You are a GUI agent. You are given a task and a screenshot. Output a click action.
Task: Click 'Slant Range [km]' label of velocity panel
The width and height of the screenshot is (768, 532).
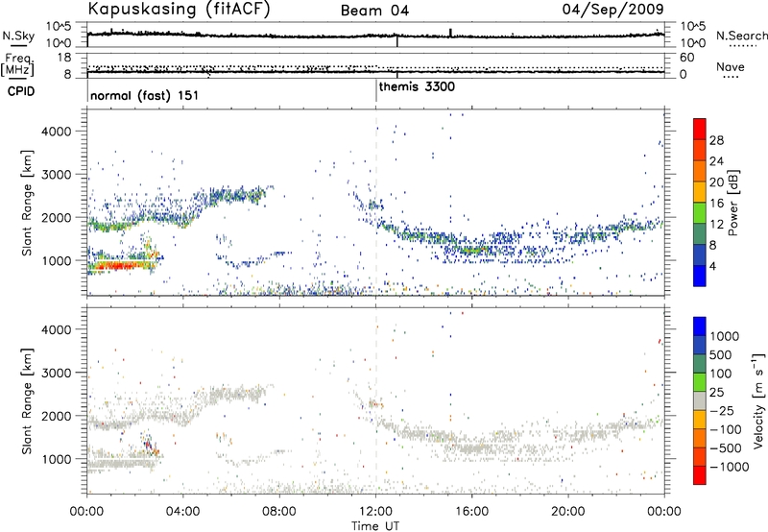(27, 400)
